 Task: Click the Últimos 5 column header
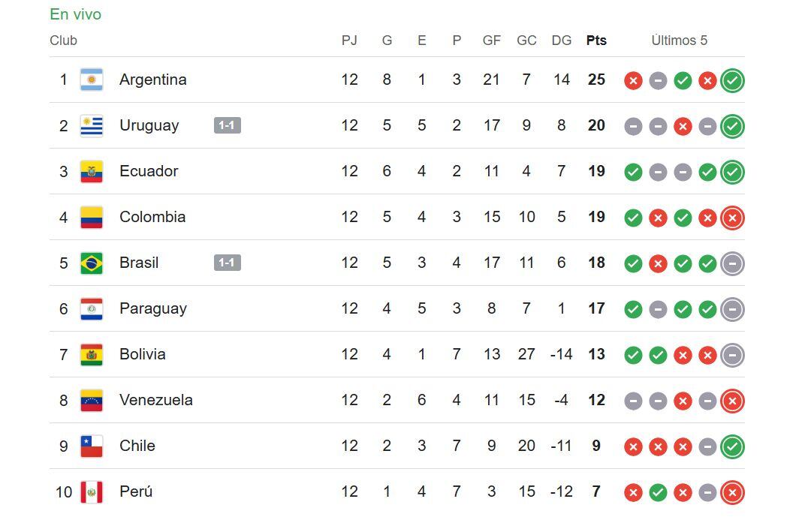[x=680, y=41]
